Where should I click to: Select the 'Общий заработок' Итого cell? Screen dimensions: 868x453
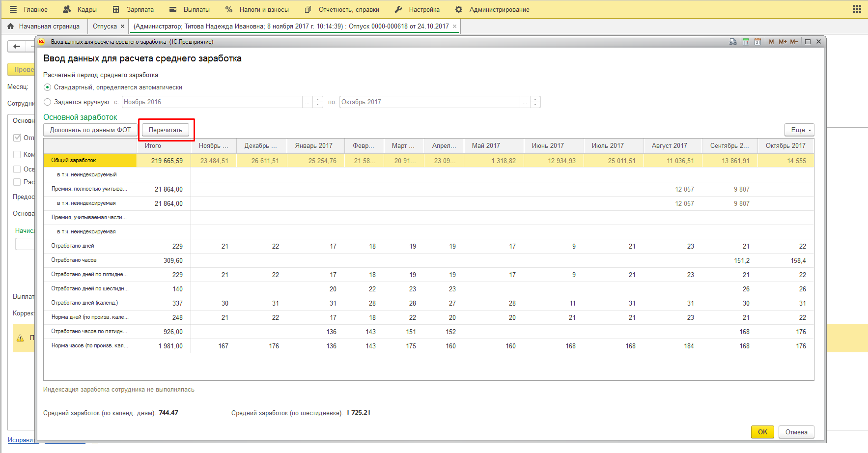pyautogui.click(x=164, y=161)
